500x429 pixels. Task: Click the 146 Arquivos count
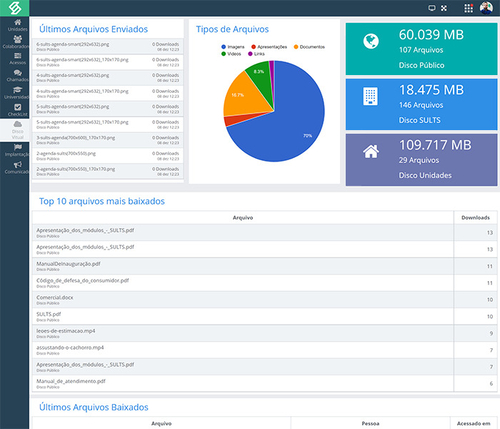click(421, 105)
